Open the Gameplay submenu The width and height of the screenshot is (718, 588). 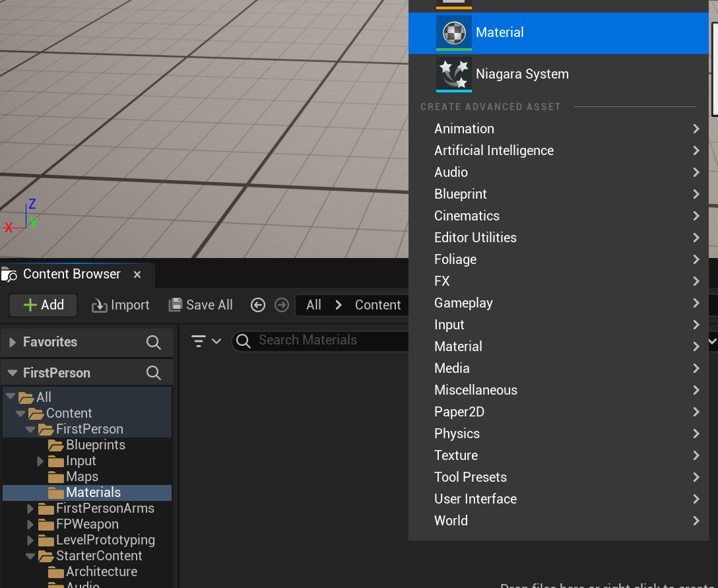pyautogui.click(x=558, y=303)
